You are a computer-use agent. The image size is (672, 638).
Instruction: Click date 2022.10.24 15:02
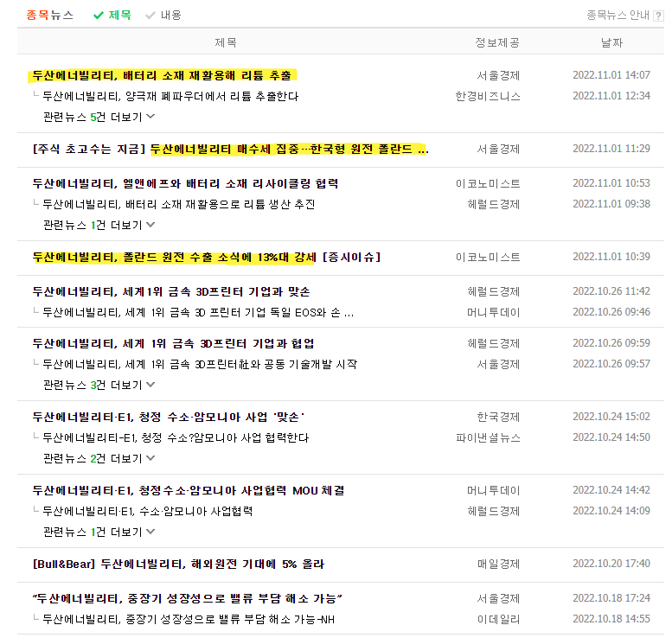point(611,417)
